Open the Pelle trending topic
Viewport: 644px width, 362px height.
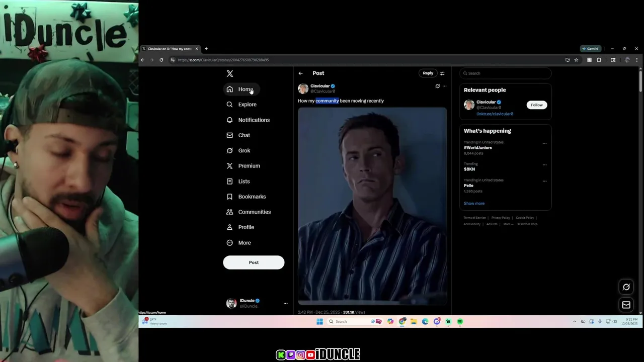point(468,186)
